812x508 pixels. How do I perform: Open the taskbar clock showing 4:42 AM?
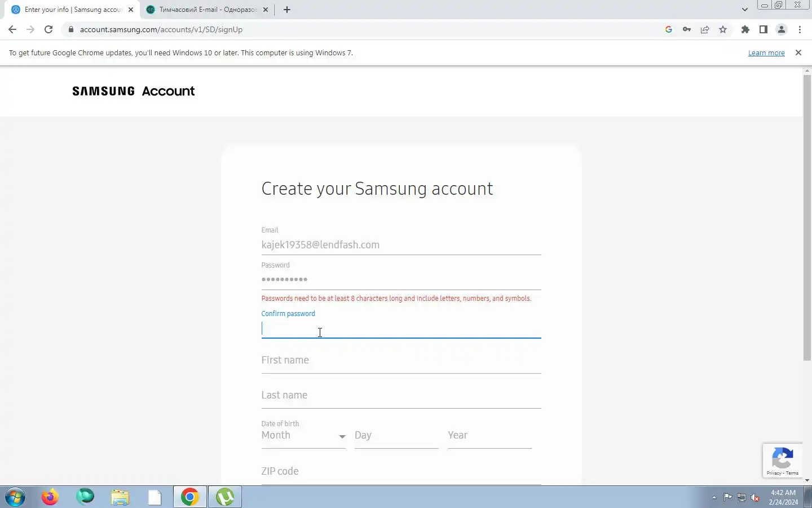point(783,497)
